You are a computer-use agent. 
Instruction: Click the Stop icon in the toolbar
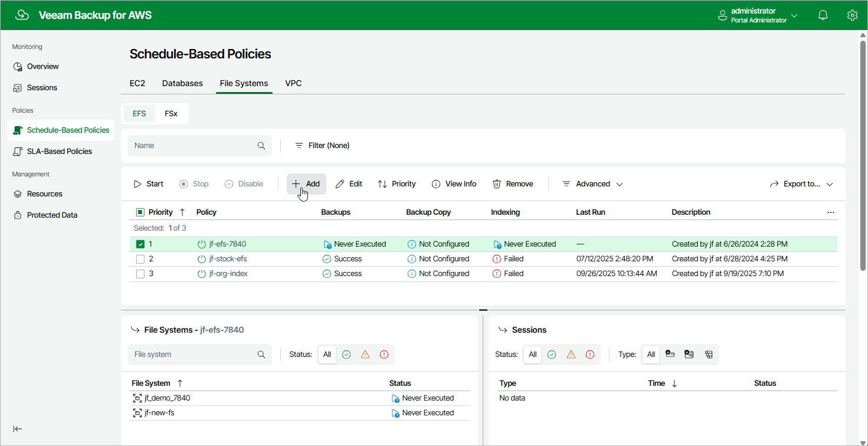click(x=184, y=184)
